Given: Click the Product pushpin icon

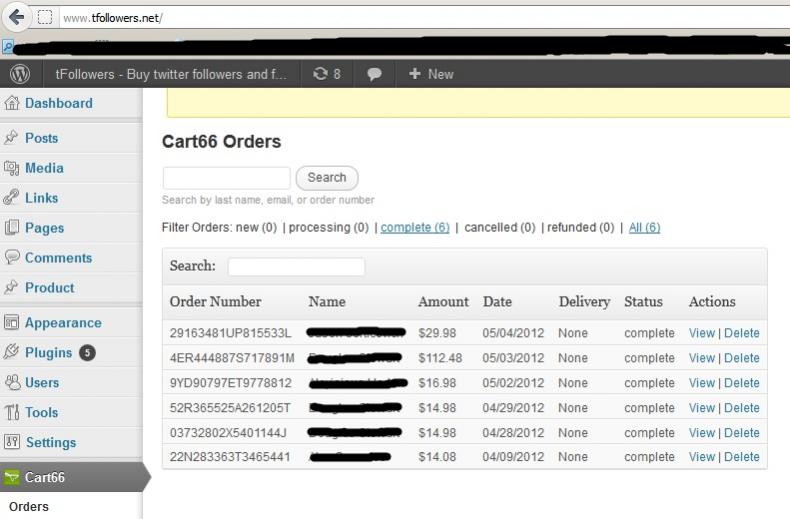Looking at the screenshot, I should [x=11, y=287].
